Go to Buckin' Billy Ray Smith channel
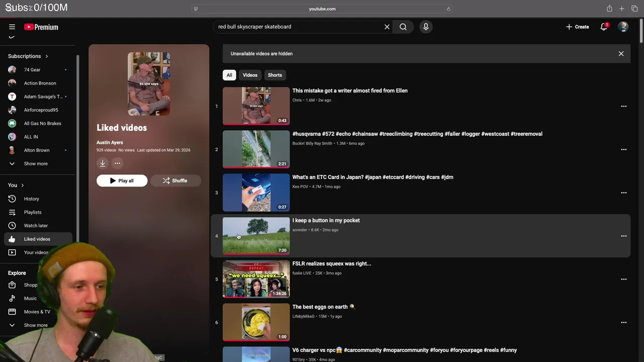 point(312,143)
